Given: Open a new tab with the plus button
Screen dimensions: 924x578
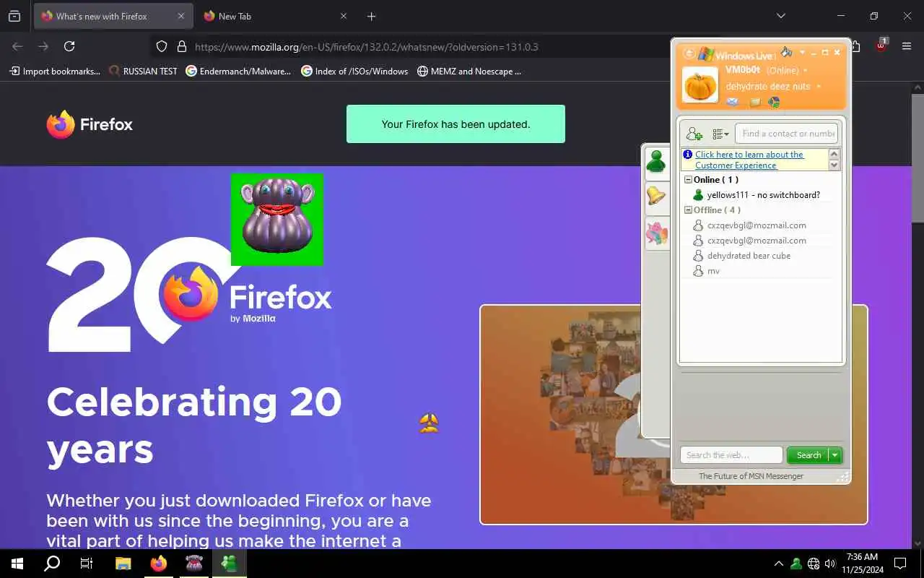Looking at the screenshot, I should click(x=371, y=16).
